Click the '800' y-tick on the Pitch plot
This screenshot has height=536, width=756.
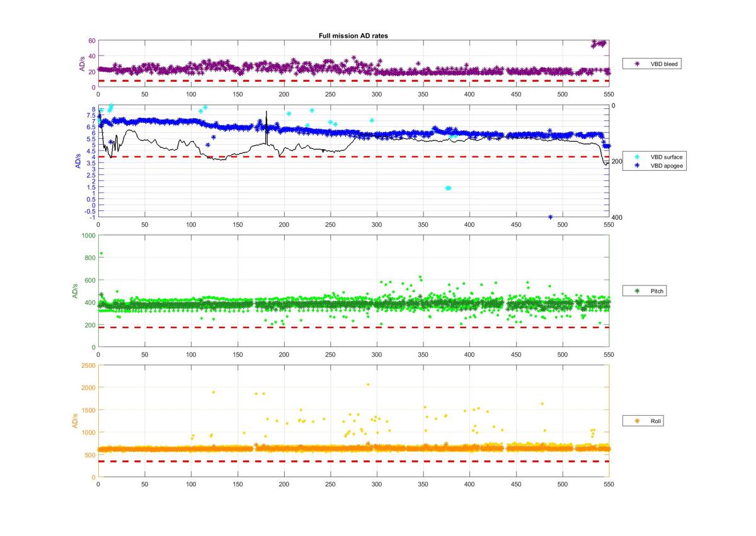click(x=90, y=258)
